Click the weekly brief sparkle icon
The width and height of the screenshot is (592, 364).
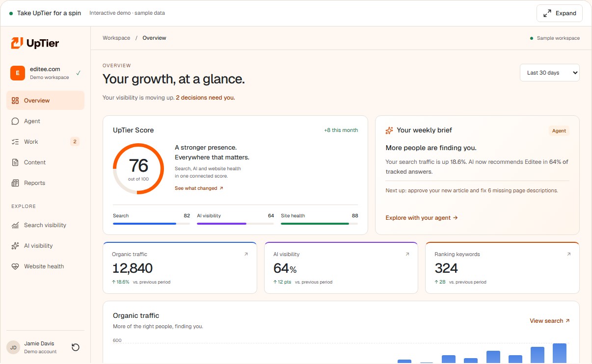click(x=389, y=130)
